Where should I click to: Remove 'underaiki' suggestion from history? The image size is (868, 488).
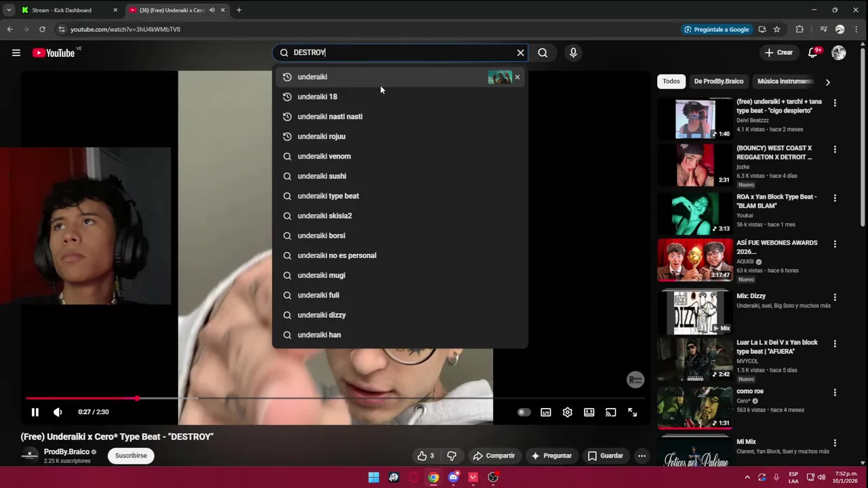point(517,77)
